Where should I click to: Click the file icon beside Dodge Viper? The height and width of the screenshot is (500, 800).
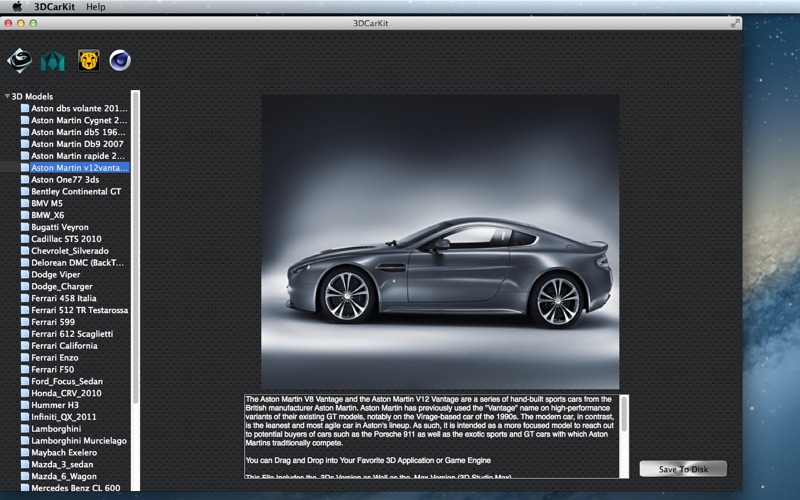(24, 274)
